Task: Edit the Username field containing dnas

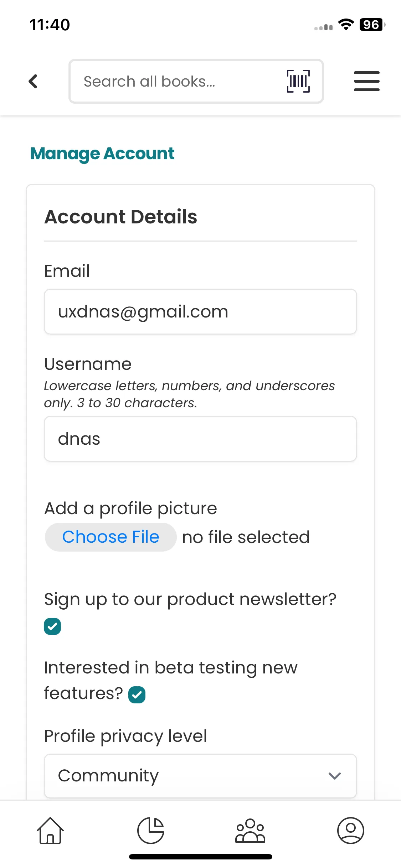Action: [200, 439]
